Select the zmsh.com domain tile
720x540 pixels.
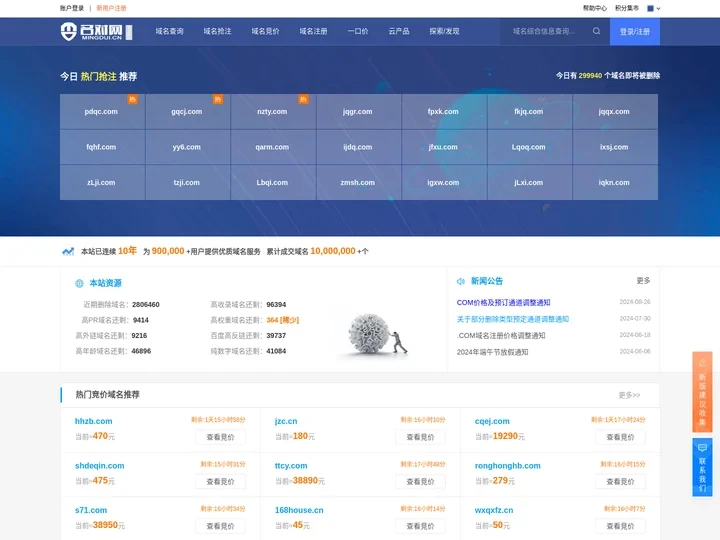pos(358,182)
